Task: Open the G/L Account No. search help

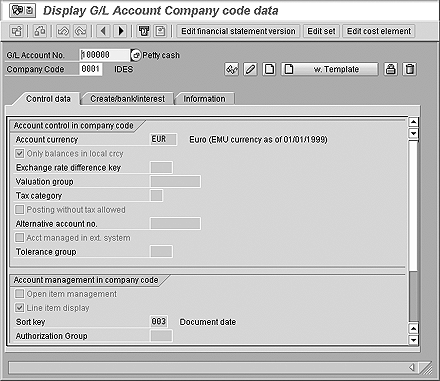Action: pyautogui.click(x=136, y=55)
